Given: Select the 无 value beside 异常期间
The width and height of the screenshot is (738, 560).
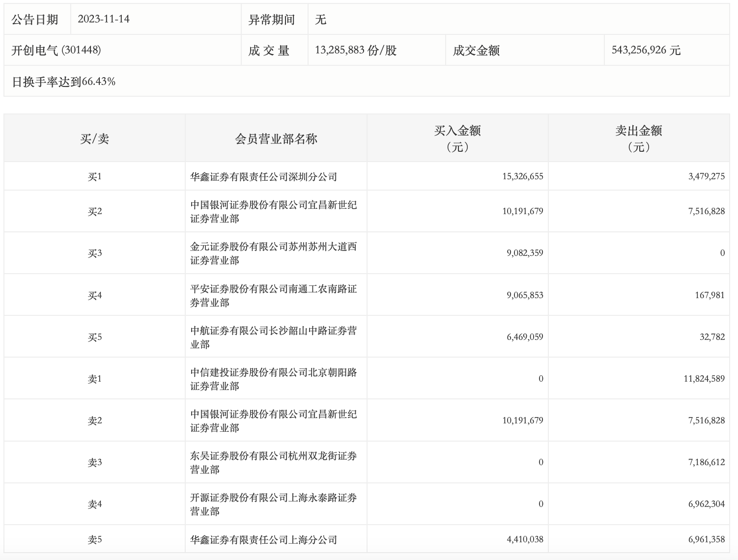Looking at the screenshot, I should (x=321, y=20).
